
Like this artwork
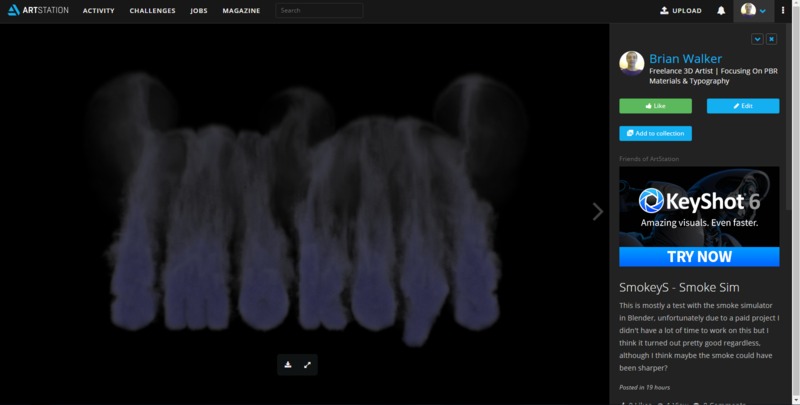[655, 105]
